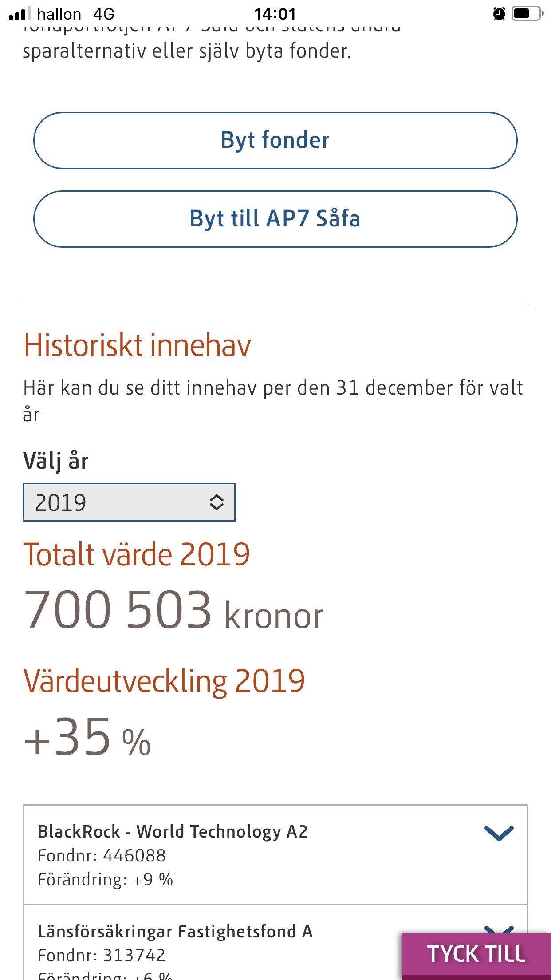551x980 pixels.
Task: Select the BlackRock - World Technology A2 fund name
Action: [173, 831]
